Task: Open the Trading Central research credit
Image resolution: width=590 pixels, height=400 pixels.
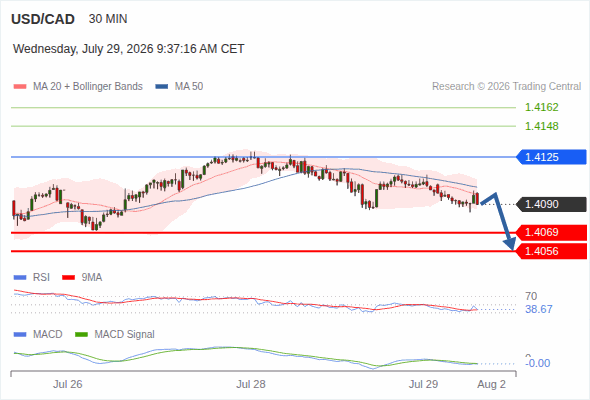Action: 506,87
